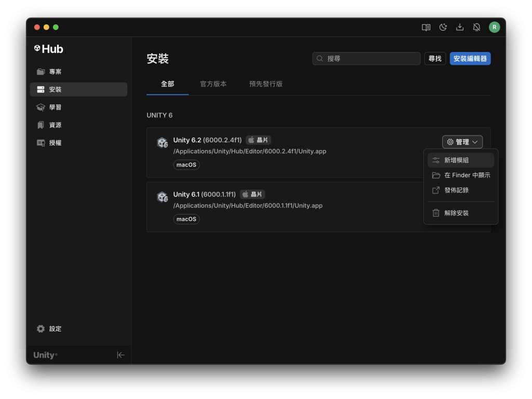
Task: Click the 安裝 page heading
Action: point(157,58)
